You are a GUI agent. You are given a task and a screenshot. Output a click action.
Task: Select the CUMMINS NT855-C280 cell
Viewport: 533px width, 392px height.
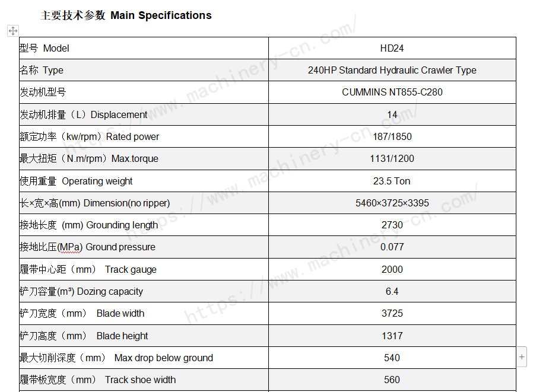click(x=392, y=93)
